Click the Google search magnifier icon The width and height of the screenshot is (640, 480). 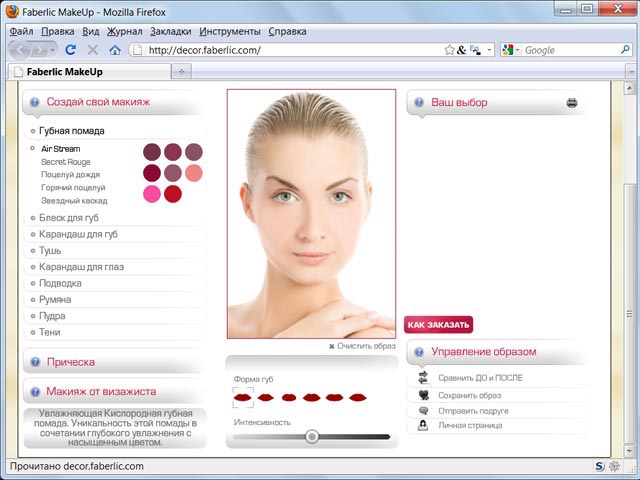pos(625,50)
